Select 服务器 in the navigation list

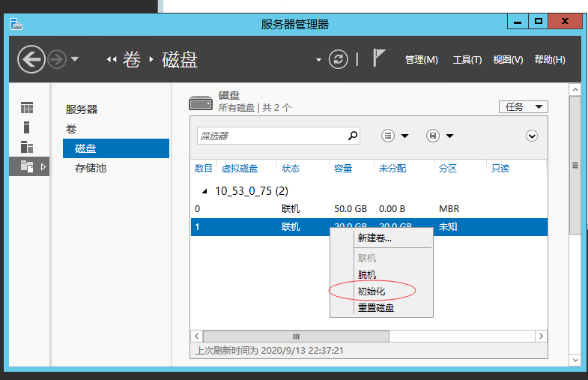coord(82,109)
